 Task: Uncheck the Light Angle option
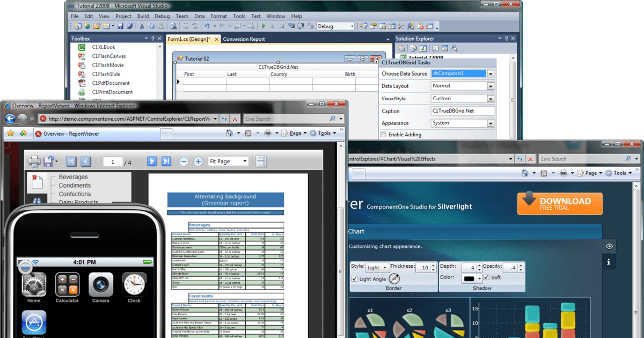click(355, 280)
